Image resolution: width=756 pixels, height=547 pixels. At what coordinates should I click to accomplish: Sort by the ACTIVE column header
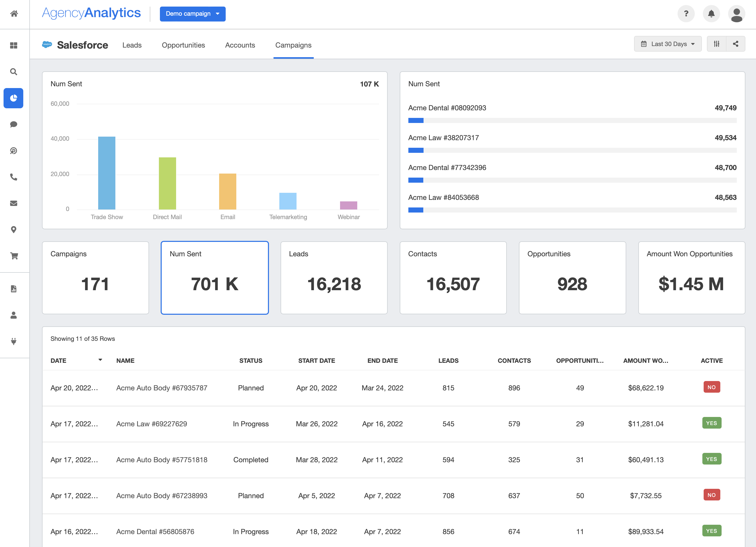712,361
